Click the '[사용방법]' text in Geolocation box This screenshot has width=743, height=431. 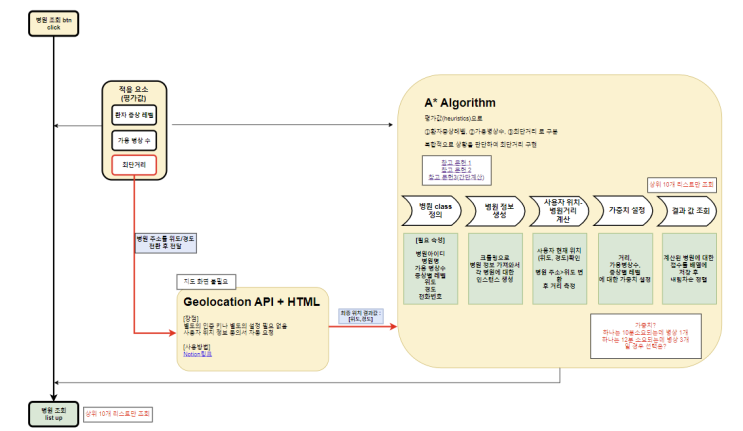point(197,347)
